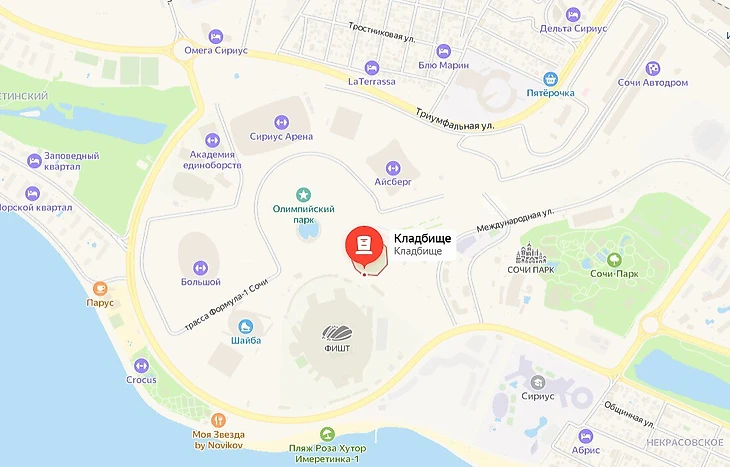Click the Кладбище place label text
The image size is (730, 467).
click(x=422, y=238)
